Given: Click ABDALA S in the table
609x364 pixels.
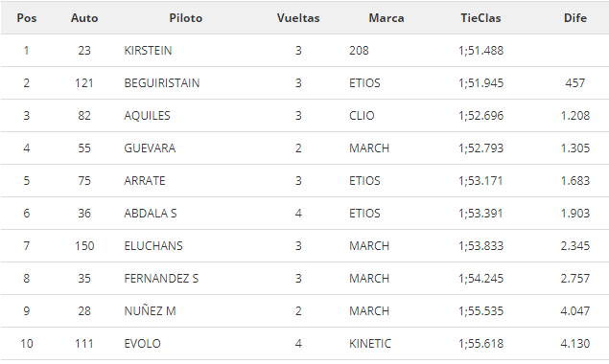Looking at the screenshot, I should click(x=151, y=214).
